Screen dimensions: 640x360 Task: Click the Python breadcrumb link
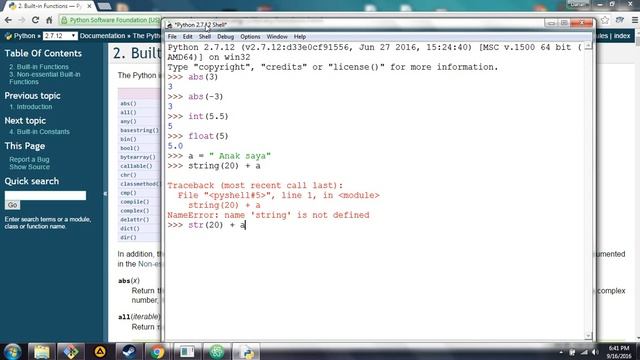[24, 36]
